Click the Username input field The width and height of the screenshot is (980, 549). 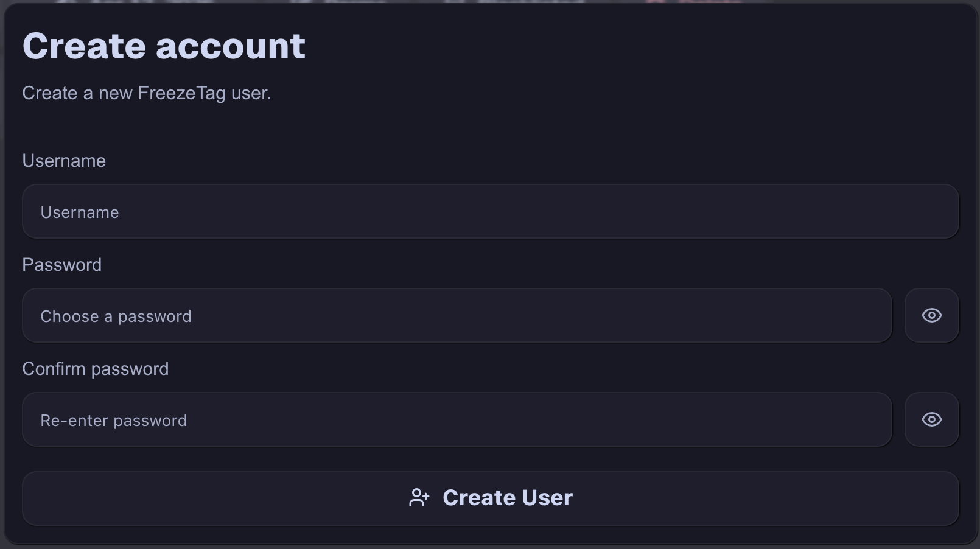tap(457, 211)
